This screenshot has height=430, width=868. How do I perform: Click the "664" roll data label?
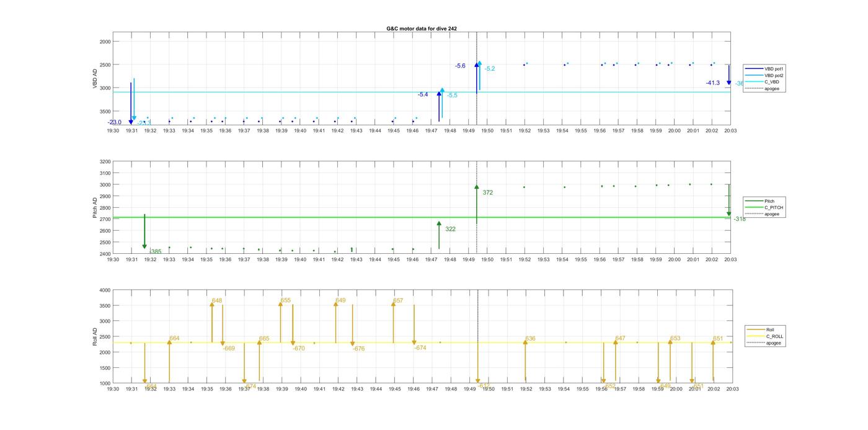pos(174,338)
